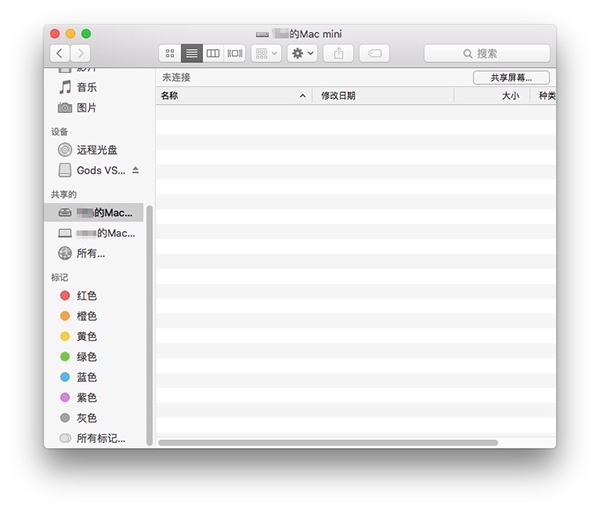Click the horizontal scrollbar at bottom
The width and height of the screenshot is (600, 511).
coord(328,442)
